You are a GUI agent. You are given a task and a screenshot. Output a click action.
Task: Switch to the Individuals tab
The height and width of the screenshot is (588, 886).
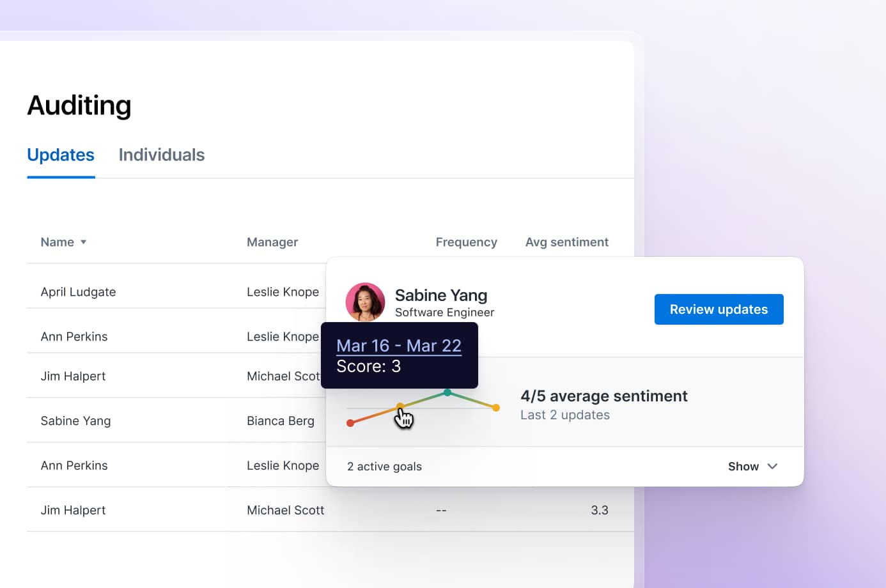[161, 155]
